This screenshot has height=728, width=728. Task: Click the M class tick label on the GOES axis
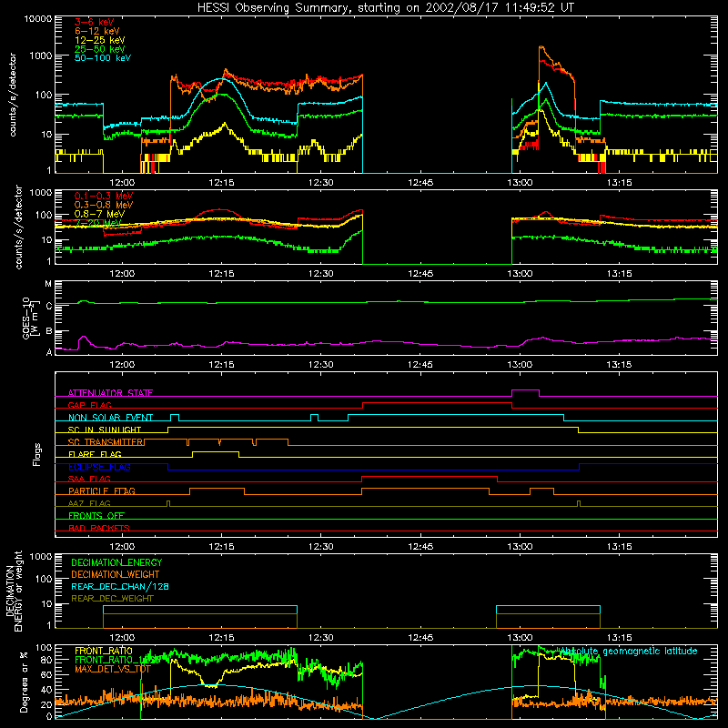tap(48, 284)
